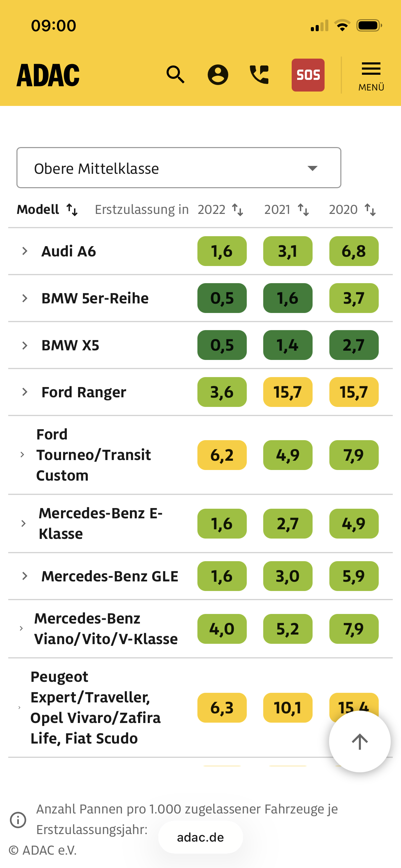Select the Mercedes-Benz E-Klasse model name
Screen dimensions: 401x868
(100, 523)
